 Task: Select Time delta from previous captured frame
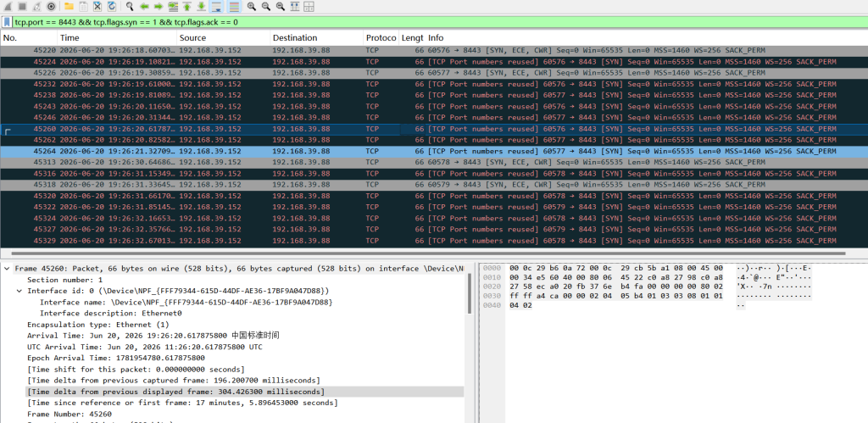pos(174,381)
